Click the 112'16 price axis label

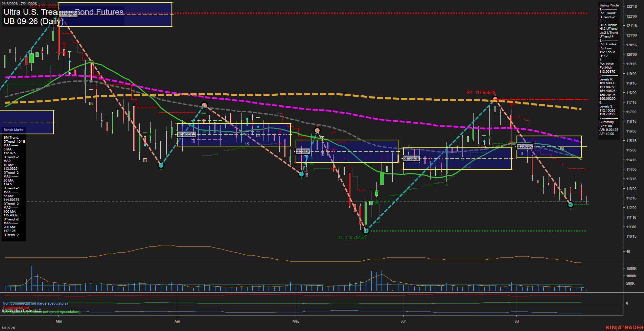point(631,198)
